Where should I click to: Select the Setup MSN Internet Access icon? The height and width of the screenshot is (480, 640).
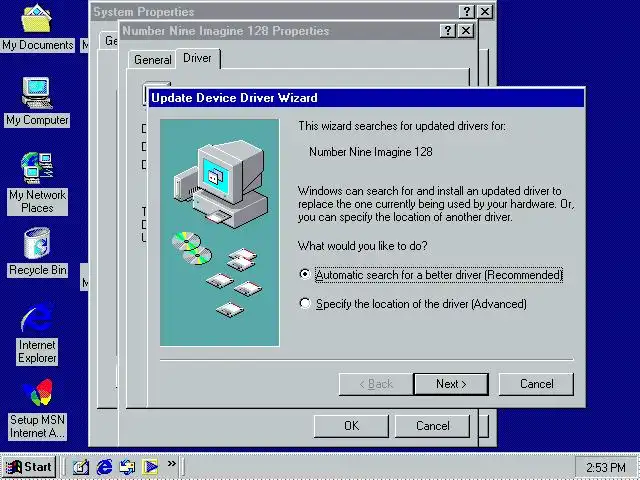point(37,409)
